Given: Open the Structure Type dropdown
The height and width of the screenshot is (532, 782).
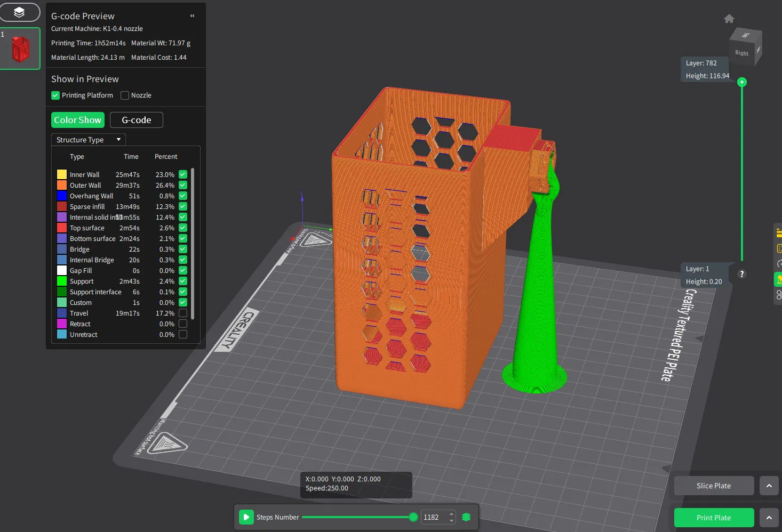Looking at the screenshot, I should 88,140.
